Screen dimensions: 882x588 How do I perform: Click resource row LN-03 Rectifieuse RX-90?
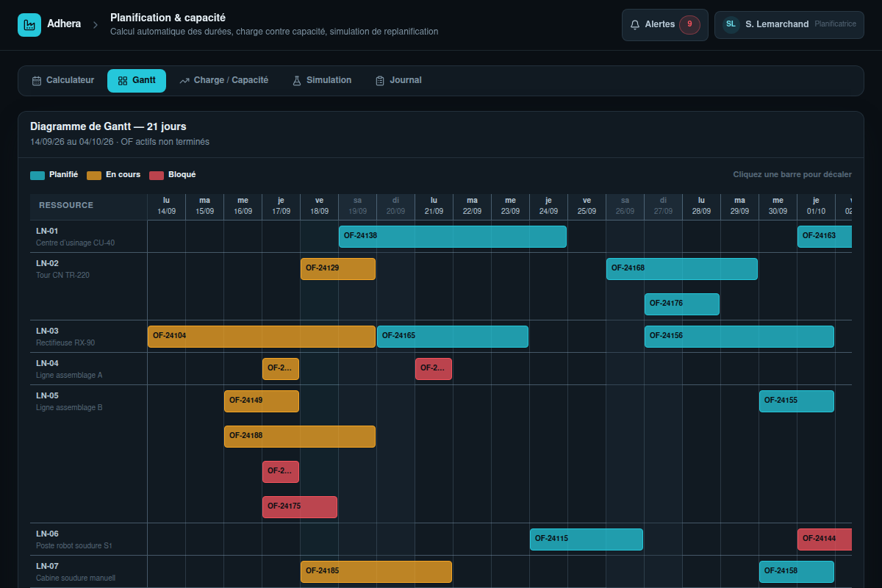(89, 337)
